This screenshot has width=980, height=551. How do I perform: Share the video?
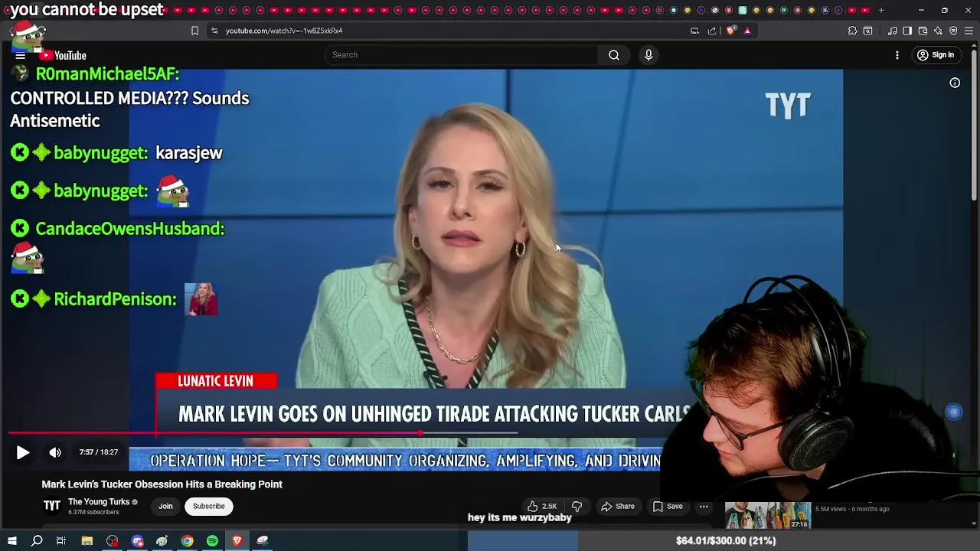(x=618, y=507)
